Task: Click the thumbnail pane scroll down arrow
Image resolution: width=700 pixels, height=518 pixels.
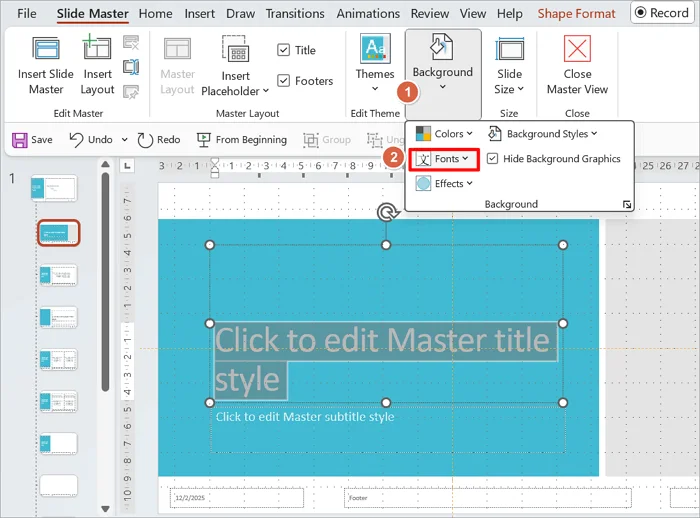Action: pos(105,509)
